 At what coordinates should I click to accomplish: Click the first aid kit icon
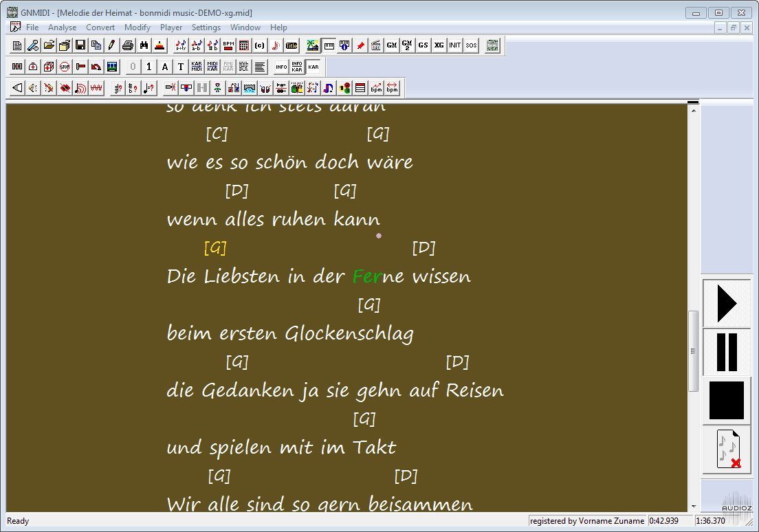pyautogui.click(x=33, y=67)
